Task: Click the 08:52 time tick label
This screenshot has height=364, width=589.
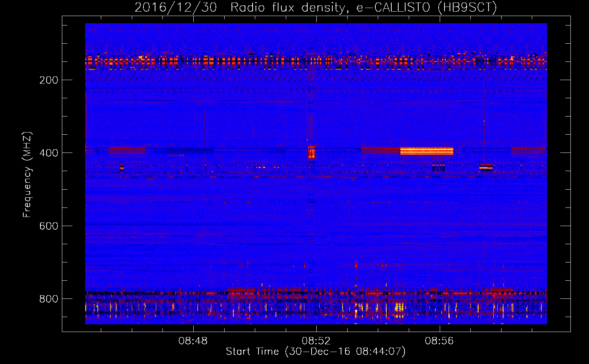Action: click(x=316, y=341)
